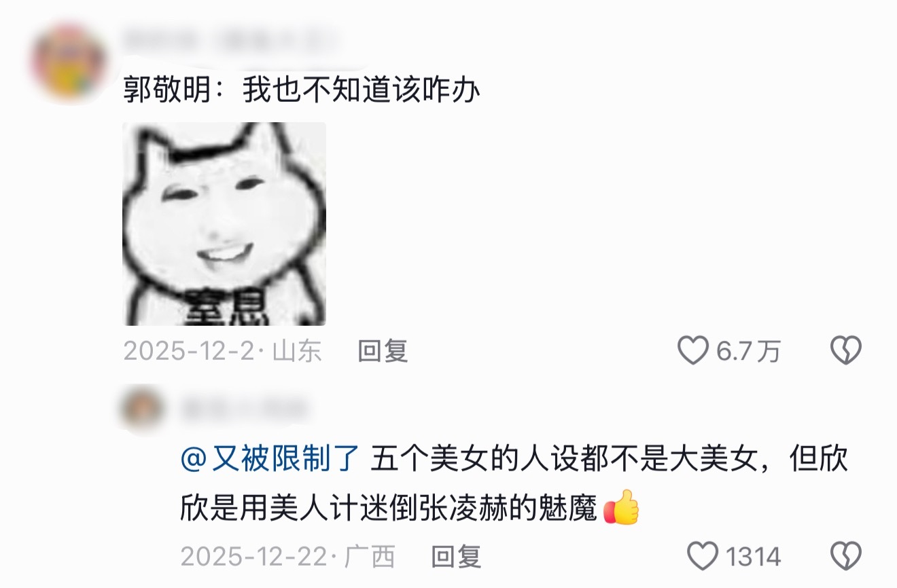897x588 pixels.
Task: Dislike the first comment with the broken-heart icon
Action: click(846, 351)
